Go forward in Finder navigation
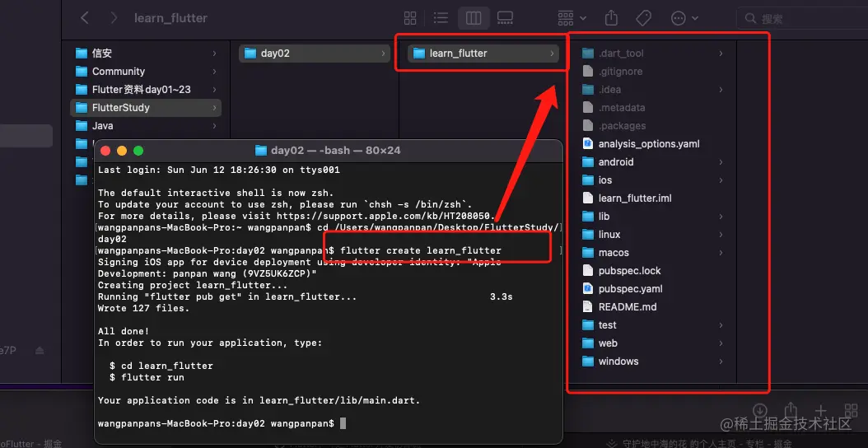The width and height of the screenshot is (868, 448). coord(114,18)
